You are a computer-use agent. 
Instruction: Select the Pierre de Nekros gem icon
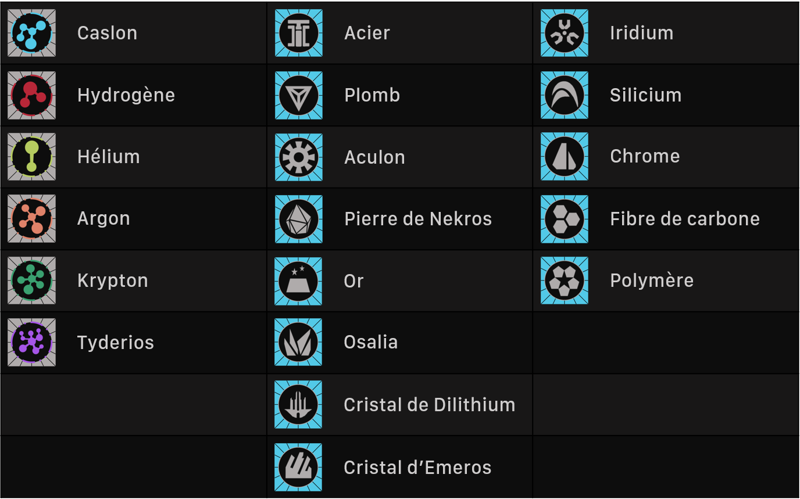click(298, 219)
